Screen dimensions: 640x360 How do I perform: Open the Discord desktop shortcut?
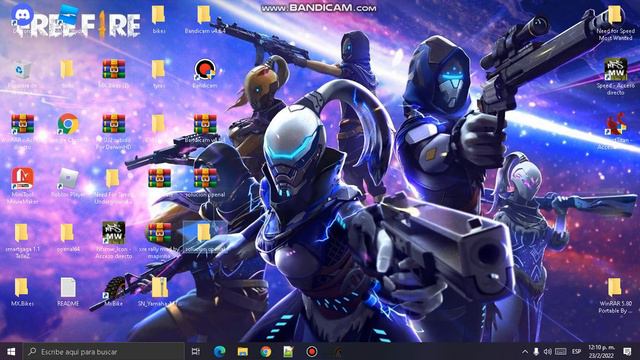coord(22,15)
